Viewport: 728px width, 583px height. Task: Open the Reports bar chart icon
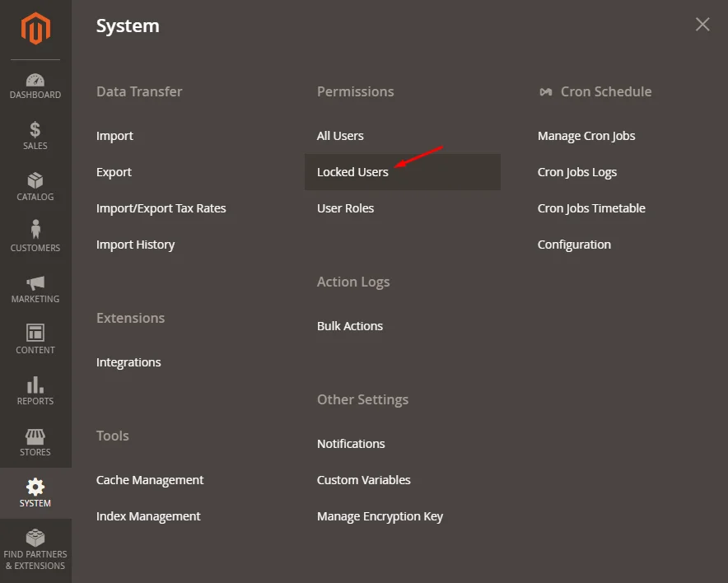click(35, 385)
